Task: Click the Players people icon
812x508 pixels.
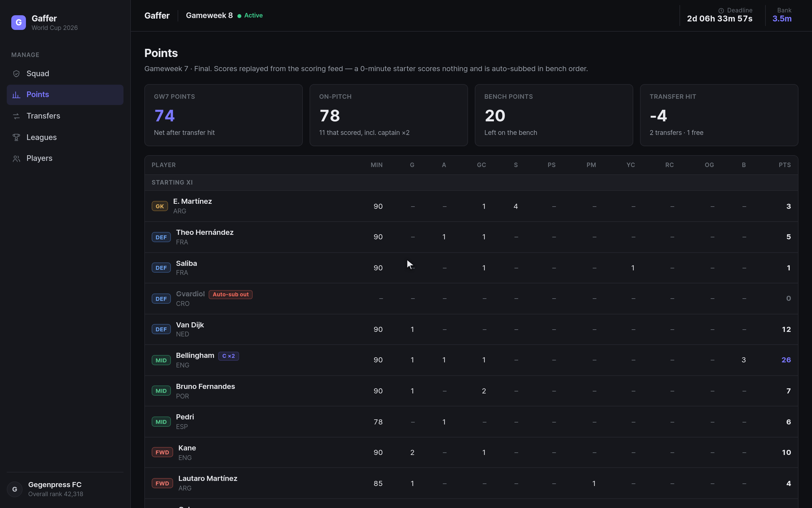Action: (16, 159)
